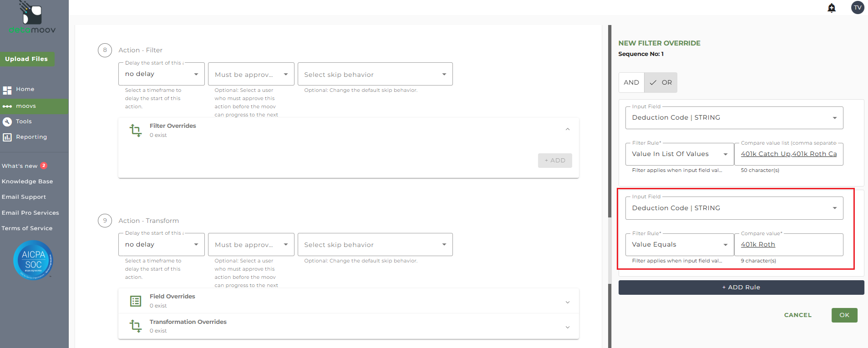Viewport: 868px width, 348px height.
Task: Click the notification bell icon
Action: pyautogui.click(x=832, y=8)
